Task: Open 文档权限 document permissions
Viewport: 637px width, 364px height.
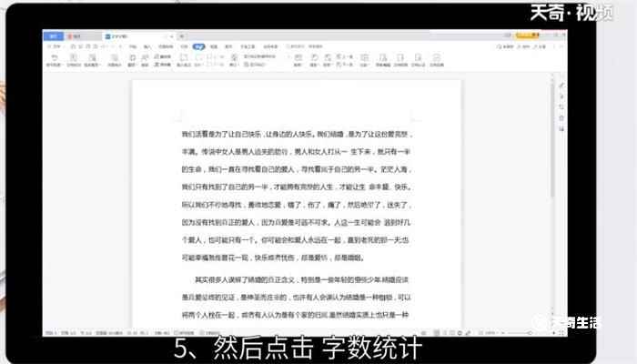Action: pos(400,59)
